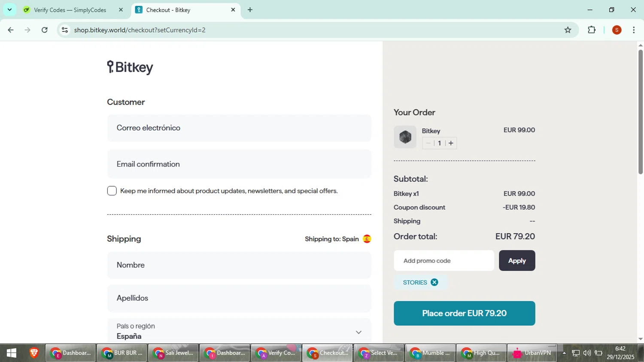Screen dimensions: 644x362
Task: Tick the keep me informed checkbox
Action: [112, 191]
